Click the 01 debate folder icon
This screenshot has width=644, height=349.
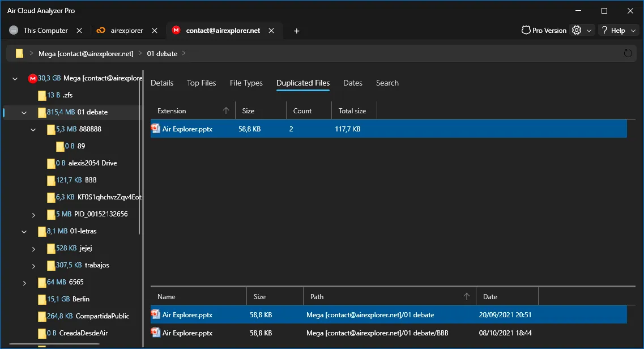42,112
